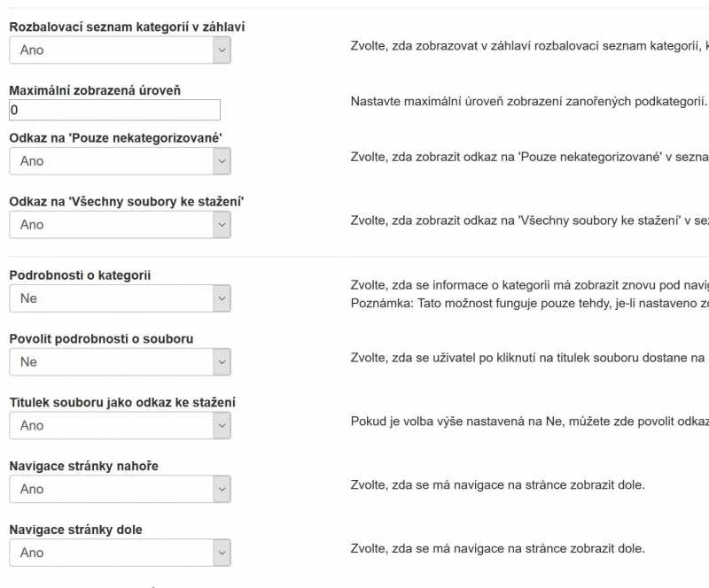The width and height of the screenshot is (709, 588).
Task: Click the 'Nastavte maximální úroveň' description text
Action: point(528,100)
